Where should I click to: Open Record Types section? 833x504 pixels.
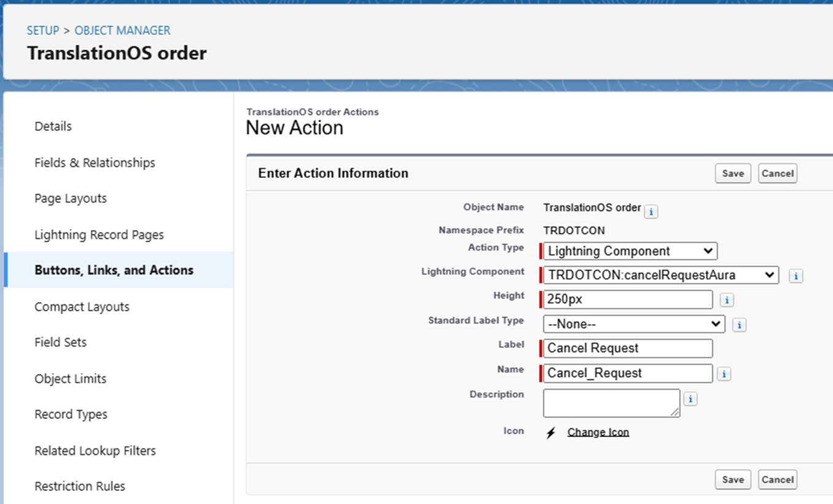(x=71, y=414)
